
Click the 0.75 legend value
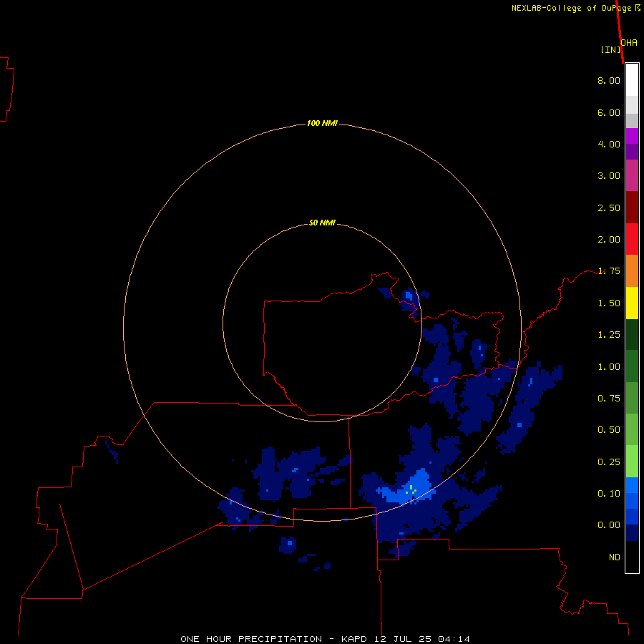click(609, 399)
